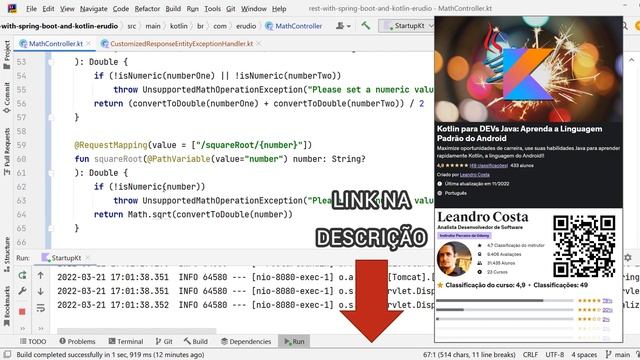Close the StartupKt run tab
The image size is (640, 360).
tap(87, 258)
